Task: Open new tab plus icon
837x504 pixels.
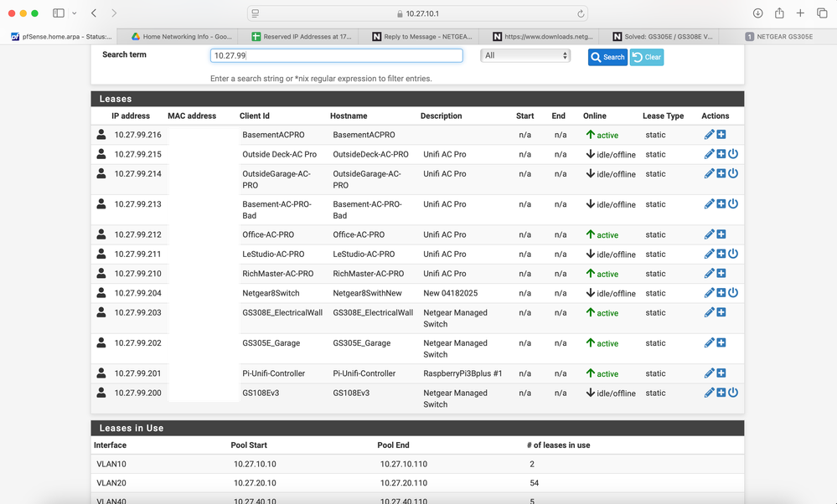Action: [800, 13]
